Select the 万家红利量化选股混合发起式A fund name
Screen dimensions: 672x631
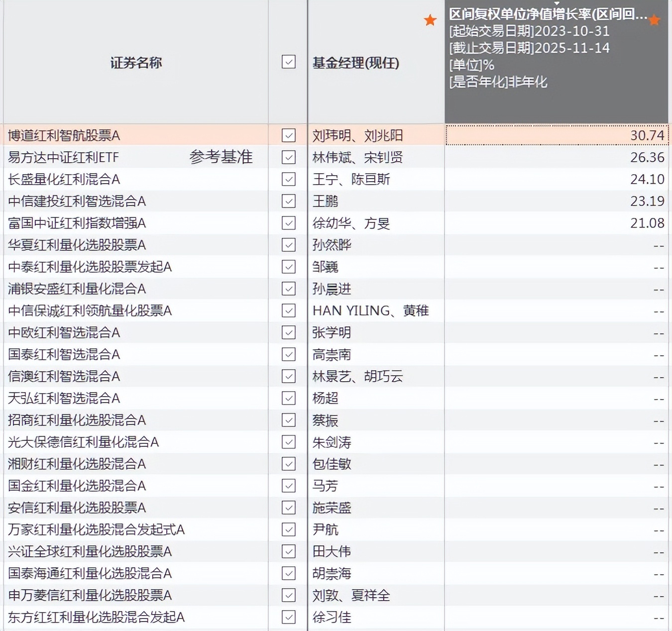point(97,529)
